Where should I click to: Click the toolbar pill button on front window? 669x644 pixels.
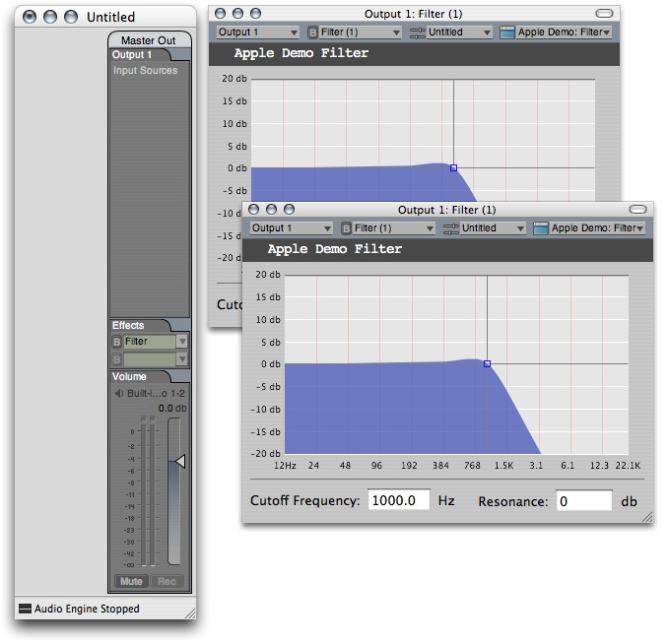(639, 209)
